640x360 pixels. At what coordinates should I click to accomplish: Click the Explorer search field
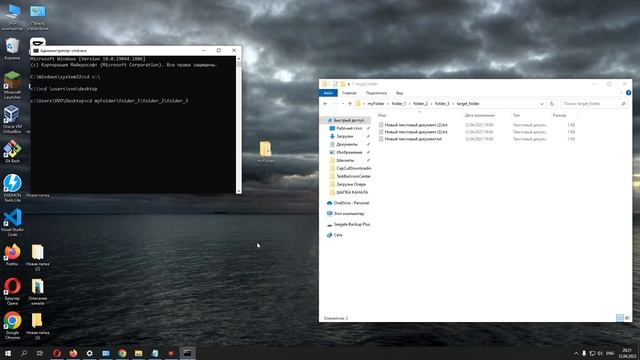(x=593, y=104)
